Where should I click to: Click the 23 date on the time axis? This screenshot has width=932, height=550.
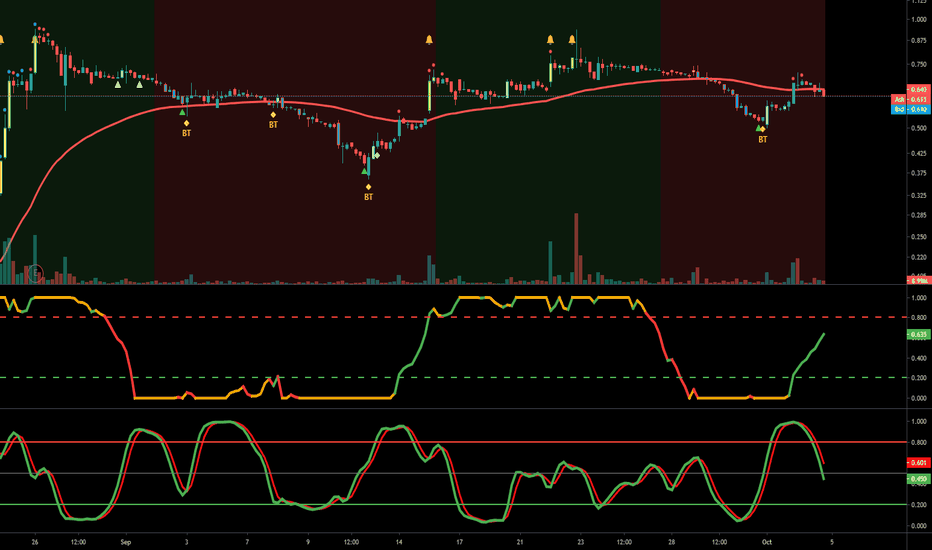tap(581, 542)
